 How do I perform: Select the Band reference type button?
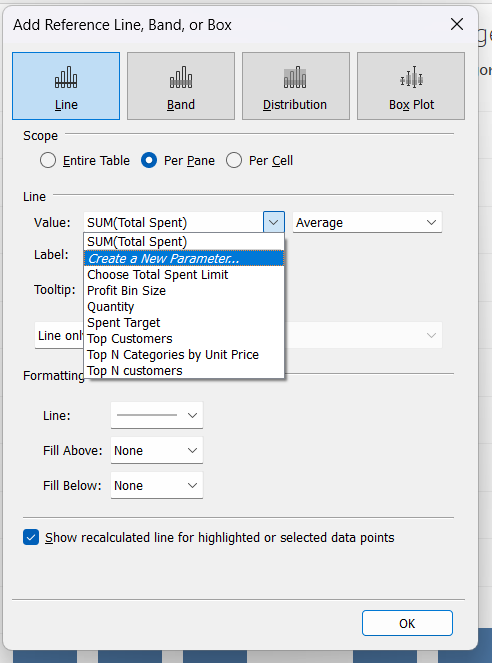181,86
